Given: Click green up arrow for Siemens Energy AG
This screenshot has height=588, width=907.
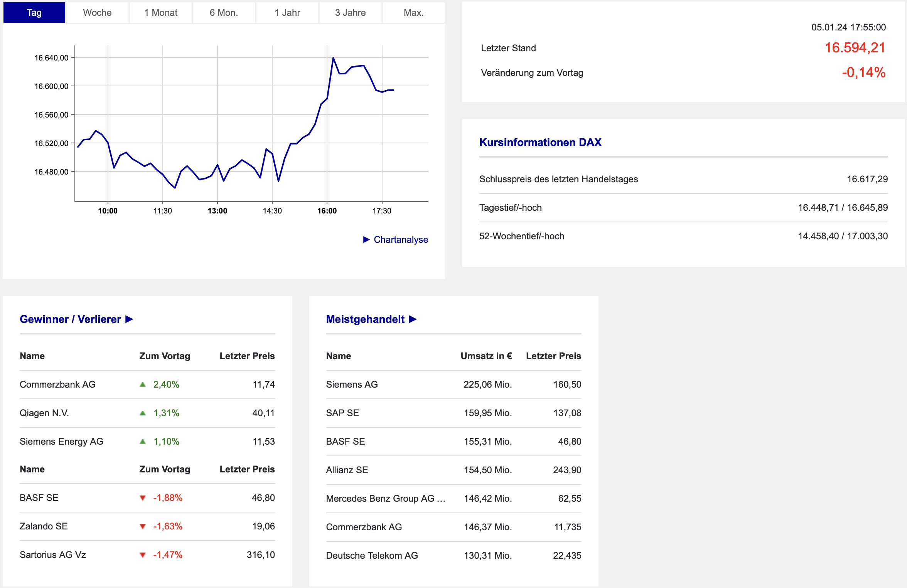Looking at the screenshot, I should click(143, 442).
